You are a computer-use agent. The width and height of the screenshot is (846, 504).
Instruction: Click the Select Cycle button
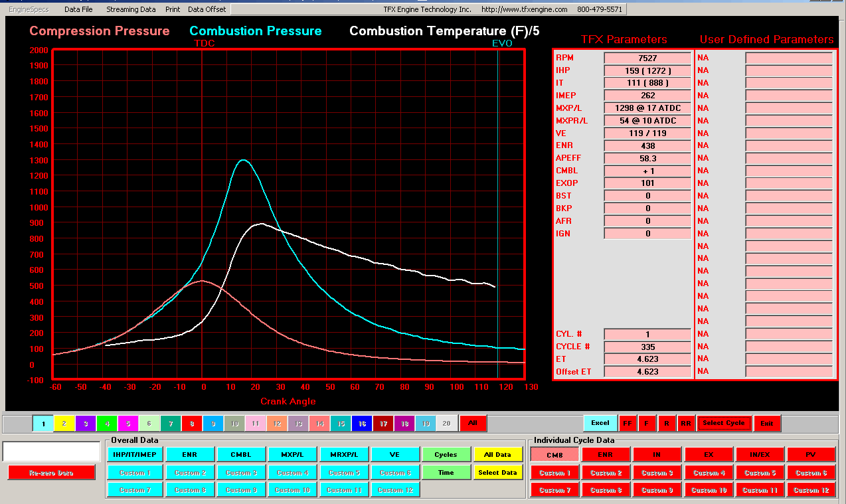pos(724,423)
